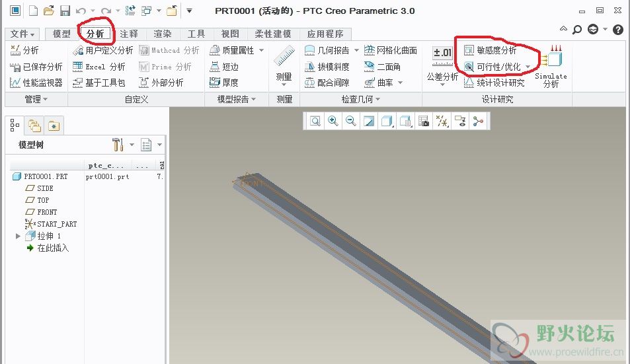Zoom out using graphics toolbar
This screenshot has width=630, height=364.
(x=351, y=121)
